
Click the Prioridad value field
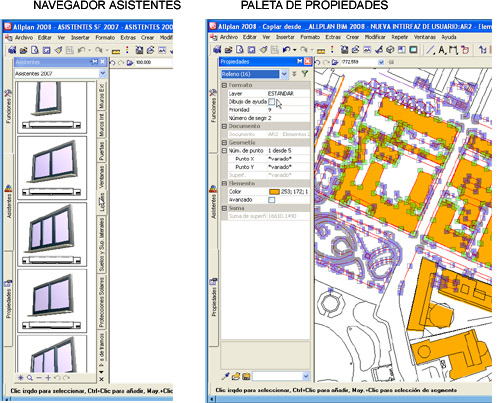pyautogui.click(x=288, y=110)
